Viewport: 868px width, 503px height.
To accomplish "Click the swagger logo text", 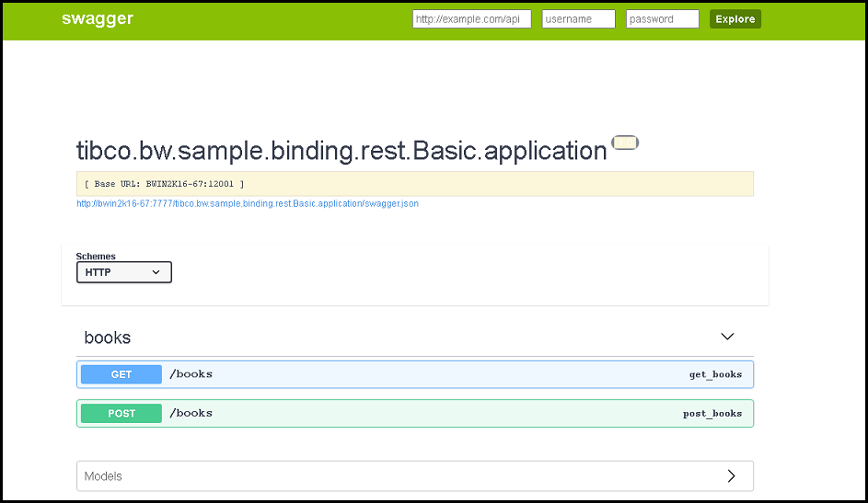I will (x=98, y=18).
